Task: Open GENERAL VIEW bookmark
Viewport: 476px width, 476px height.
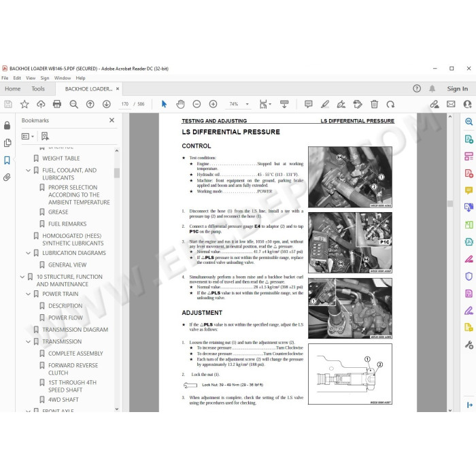Action: click(x=67, y=265)
